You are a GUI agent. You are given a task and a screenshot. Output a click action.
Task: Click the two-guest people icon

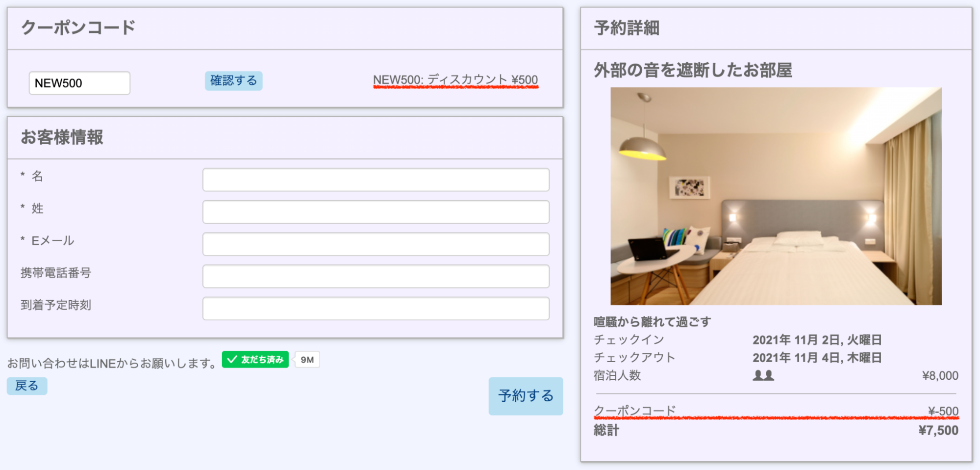pyautogui.click(x=763, y=376)
